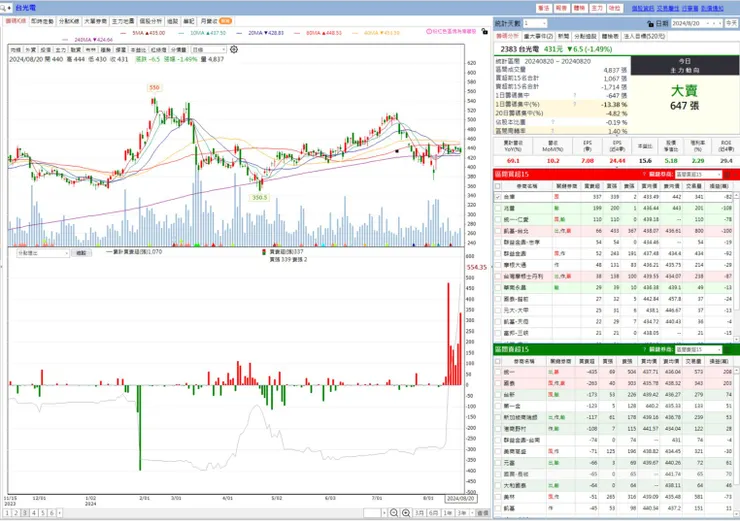Toggle select-all checkbox in 區間買超15 header
The width and height of the screenshot is (740, 521).
498,186
